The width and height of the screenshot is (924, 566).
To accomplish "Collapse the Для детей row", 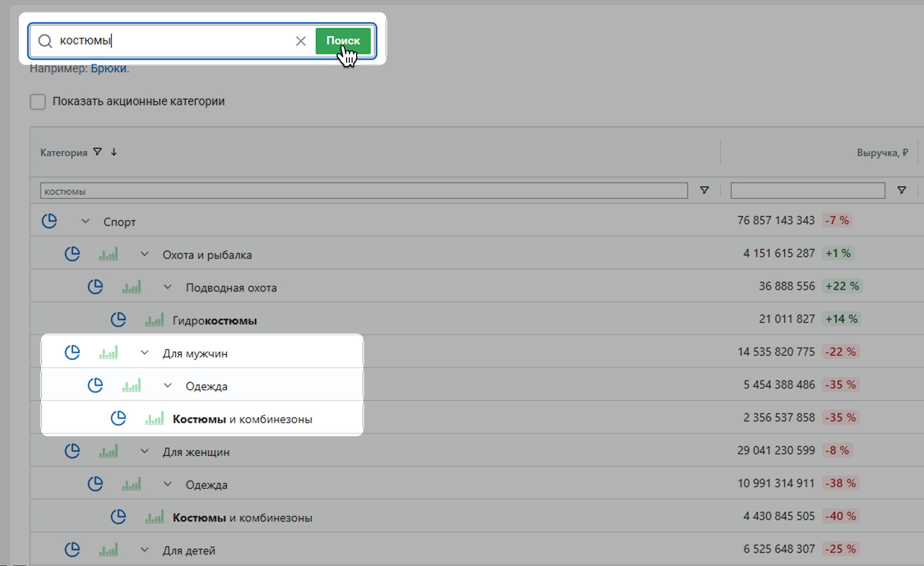I will pyautogui.click(x=145, y=550).
